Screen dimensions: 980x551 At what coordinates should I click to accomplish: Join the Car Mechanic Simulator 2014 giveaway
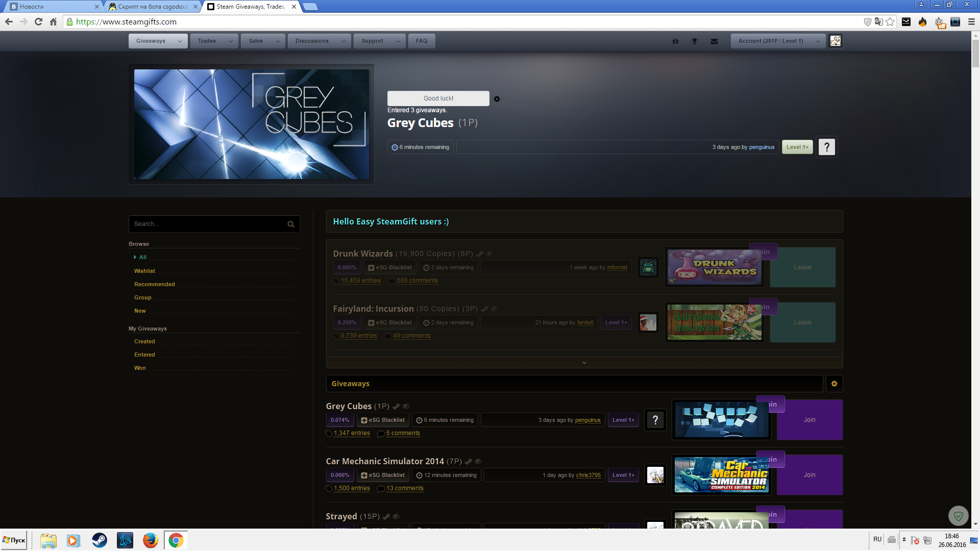pos(810,475)
